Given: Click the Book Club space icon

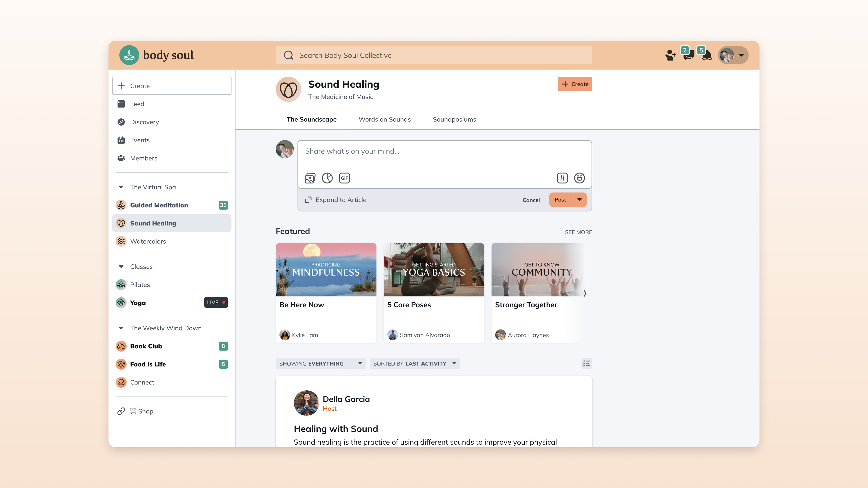Looking at the screenshot, I should pyautogui.click(x=121, y=346).
